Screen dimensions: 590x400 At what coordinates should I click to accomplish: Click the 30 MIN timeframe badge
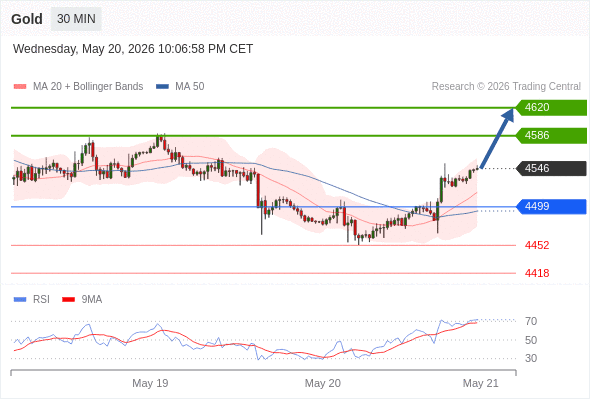coord(76,18)
